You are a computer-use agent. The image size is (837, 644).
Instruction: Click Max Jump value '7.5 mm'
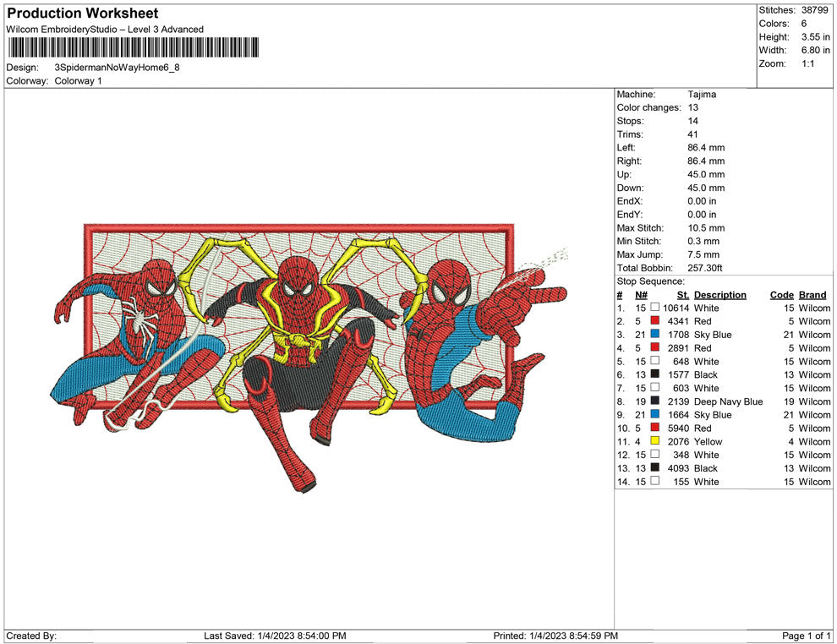coord(703,254)
